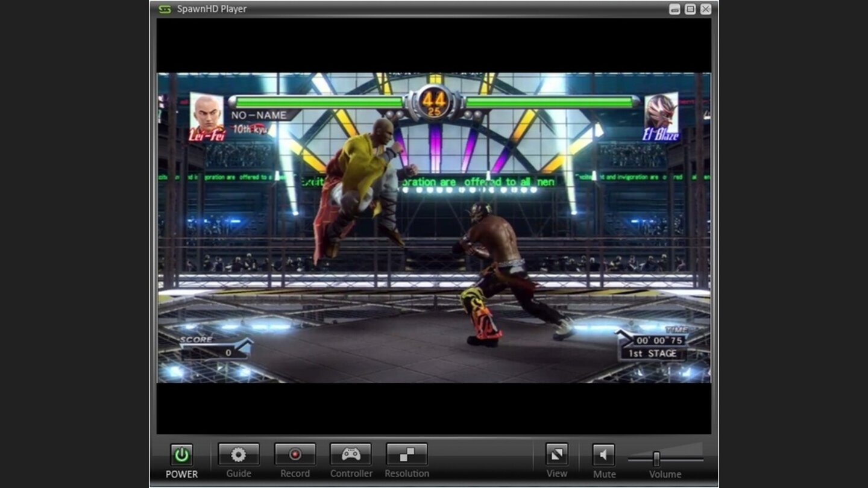Click the green POWER button
The image size is (868, 488).
pyautogui.click(x=181, y=454)
